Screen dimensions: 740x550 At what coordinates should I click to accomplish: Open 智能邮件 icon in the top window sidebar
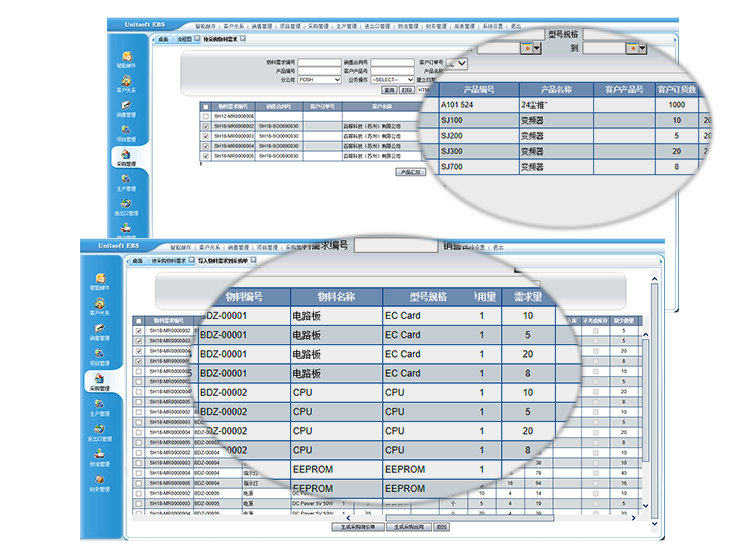(126, 58)
